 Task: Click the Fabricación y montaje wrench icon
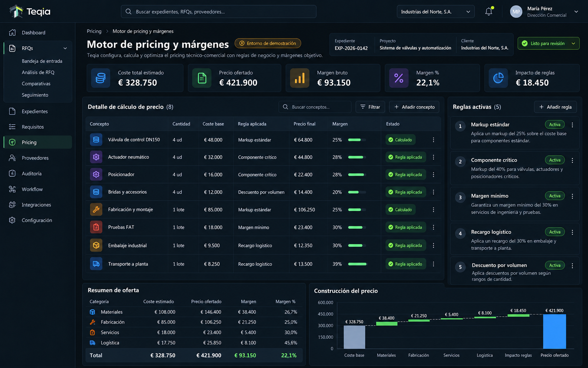[x=96, y=210]
